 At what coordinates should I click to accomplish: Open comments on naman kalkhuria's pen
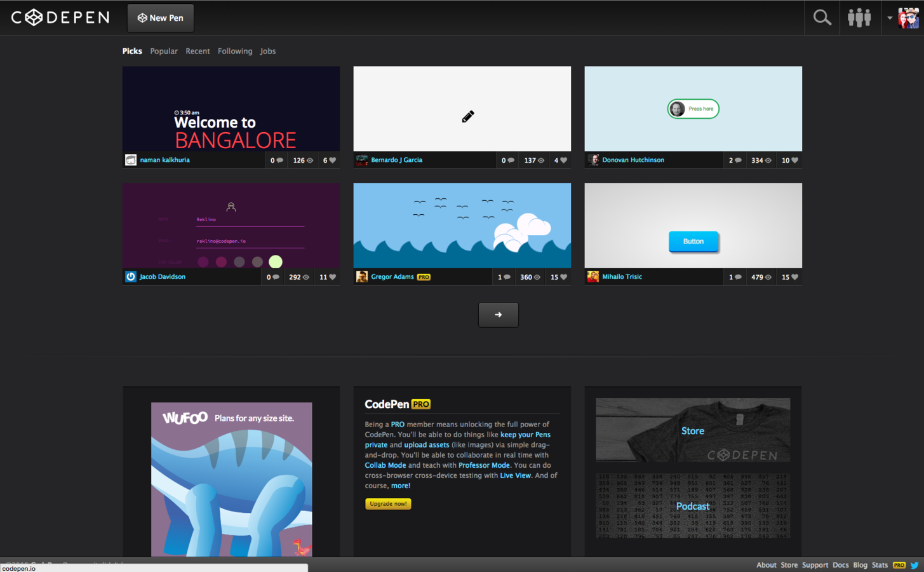click(x=277, y=160)
